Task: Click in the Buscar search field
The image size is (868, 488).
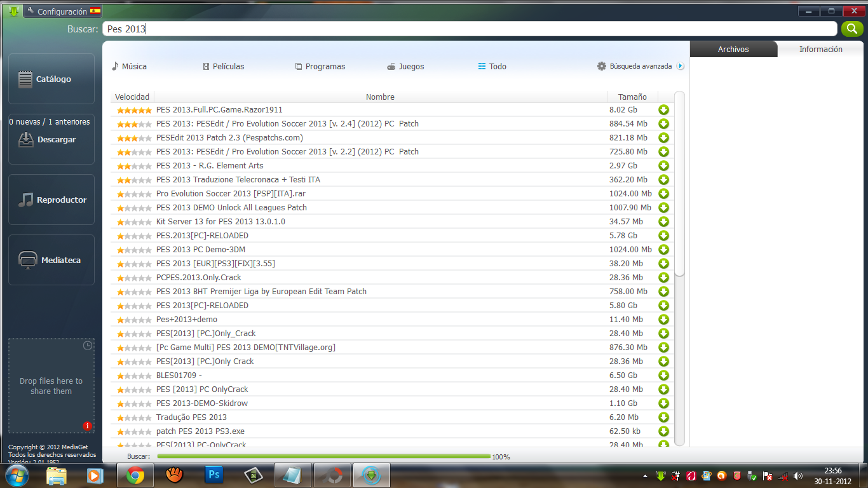Action: point(470,29)
